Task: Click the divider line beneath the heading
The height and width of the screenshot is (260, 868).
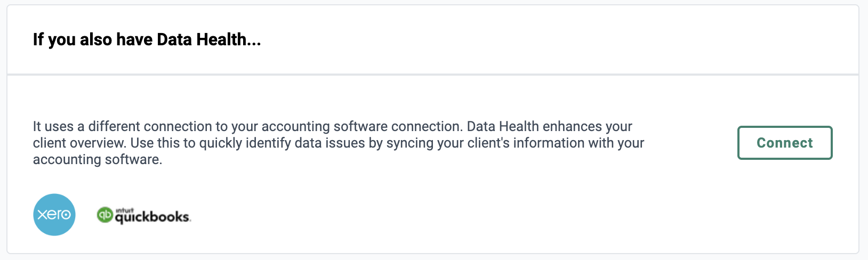Action: (433, 74)
